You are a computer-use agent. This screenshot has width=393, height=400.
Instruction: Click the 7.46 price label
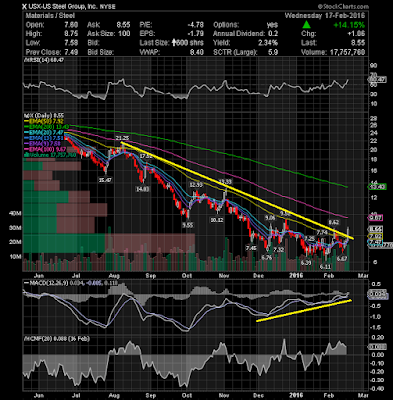click(x=251, y=248)
